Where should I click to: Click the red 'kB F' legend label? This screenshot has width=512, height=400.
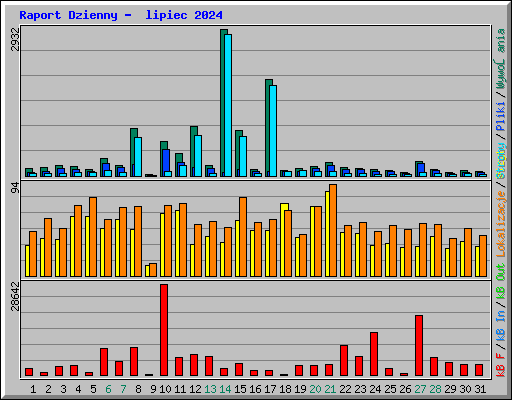[501, 365]
